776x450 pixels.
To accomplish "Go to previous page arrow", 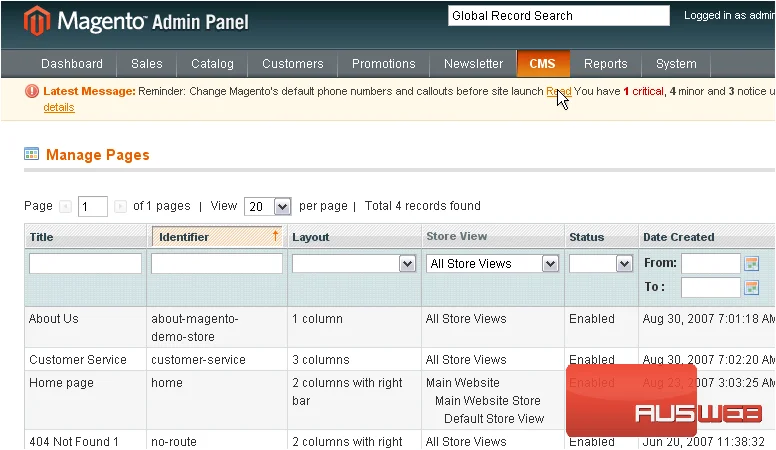I will pyautogui.click(x=65, y=206).
